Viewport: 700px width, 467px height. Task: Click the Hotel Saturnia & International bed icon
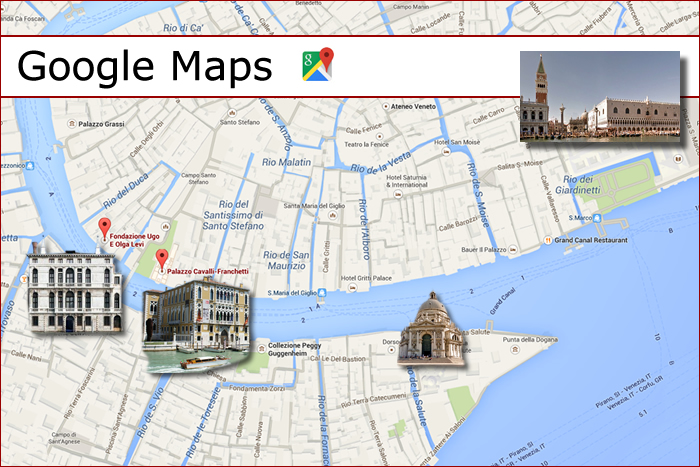click(398, 194)
